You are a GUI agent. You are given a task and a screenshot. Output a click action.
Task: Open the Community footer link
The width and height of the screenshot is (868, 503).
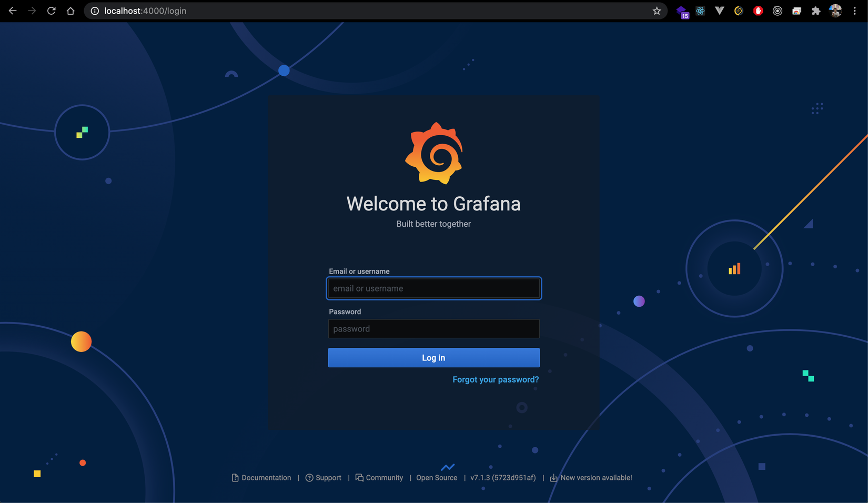click(x=379, y=478)
